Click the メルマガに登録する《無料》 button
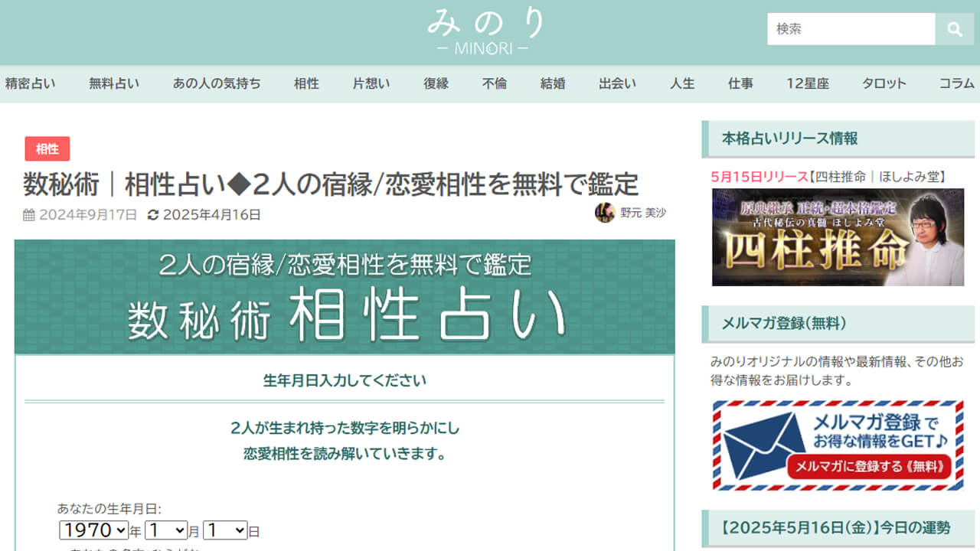Image resolution: width=980 pixels, height=551 pixels. [x=869, y=466]
